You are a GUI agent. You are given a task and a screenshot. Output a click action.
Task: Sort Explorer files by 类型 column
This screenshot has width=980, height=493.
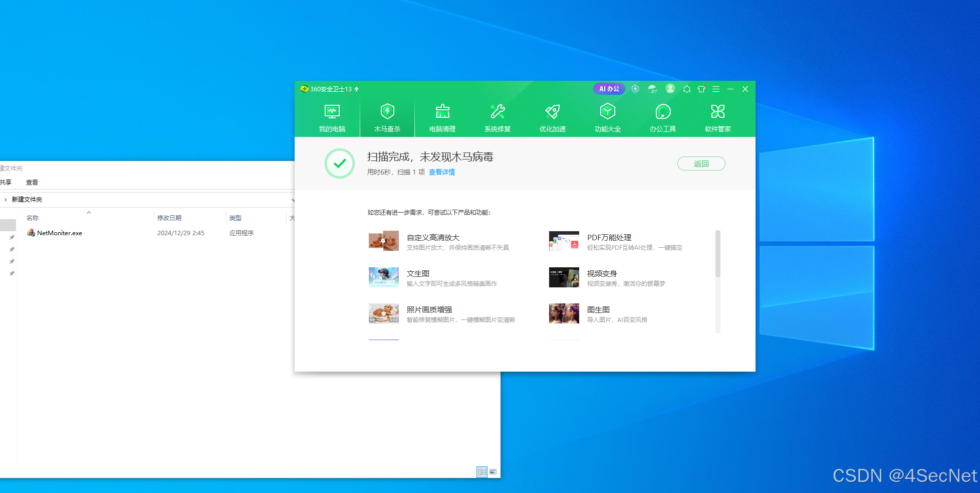(235, 218)
